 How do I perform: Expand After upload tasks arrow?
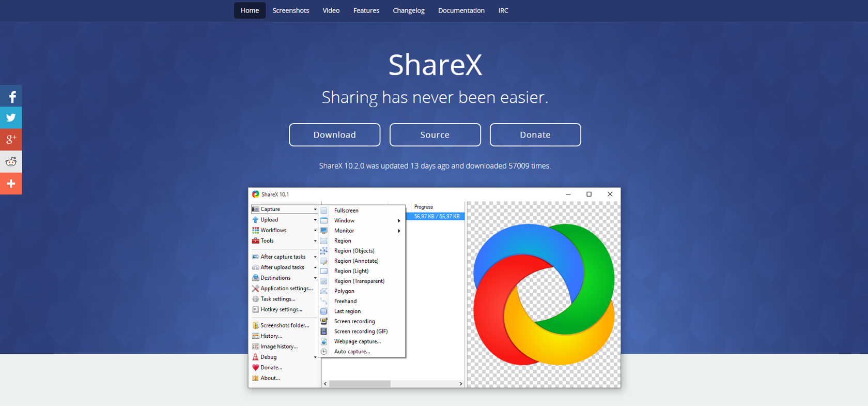(x=315, y=267)
